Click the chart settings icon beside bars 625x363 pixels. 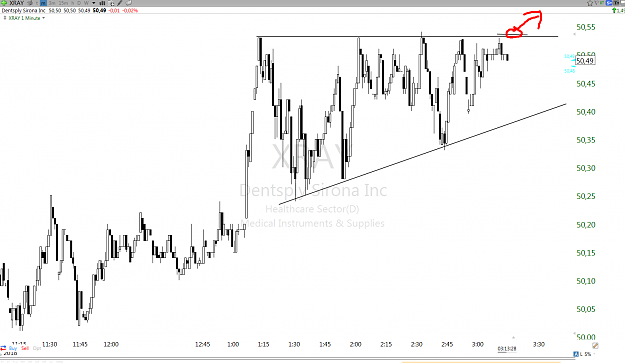(111, 3)
